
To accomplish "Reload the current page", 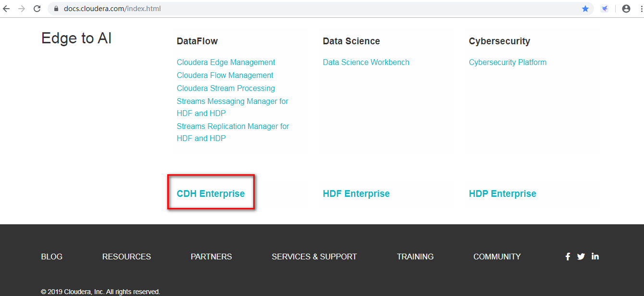I will click(x=37, y=8).
